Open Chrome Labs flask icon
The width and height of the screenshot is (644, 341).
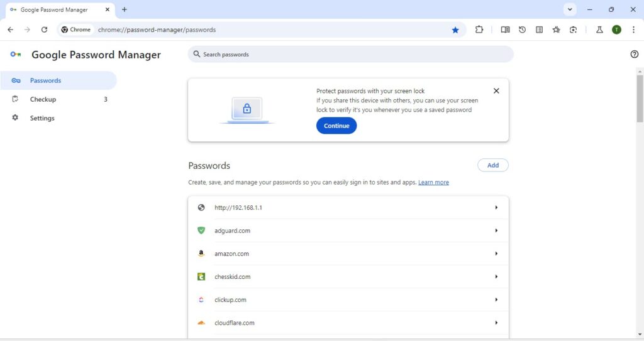(599, 30)
